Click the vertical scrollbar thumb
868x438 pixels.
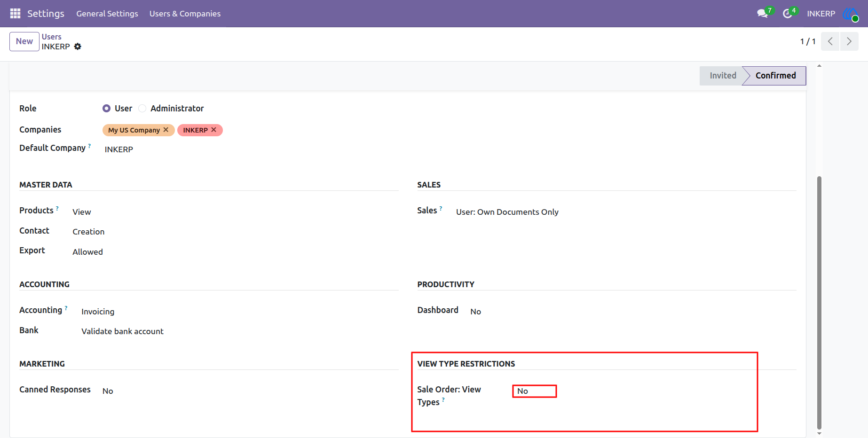coord(819,302)
